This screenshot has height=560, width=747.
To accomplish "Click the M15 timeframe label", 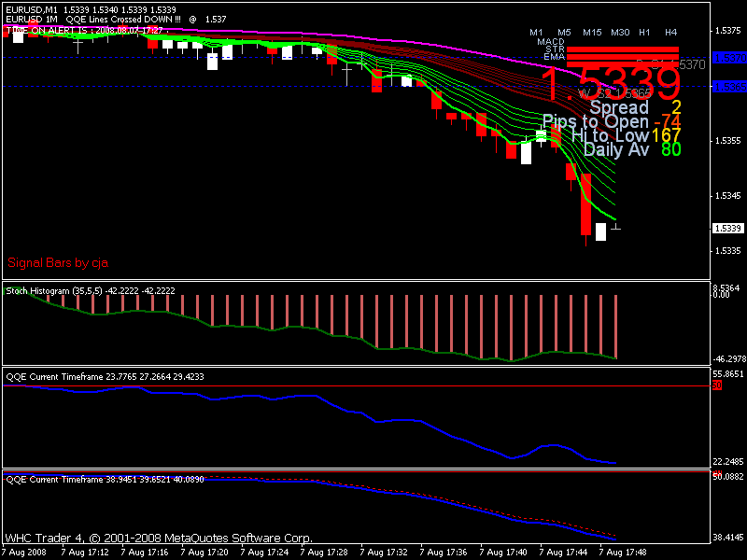I will (x=592, y=33).
